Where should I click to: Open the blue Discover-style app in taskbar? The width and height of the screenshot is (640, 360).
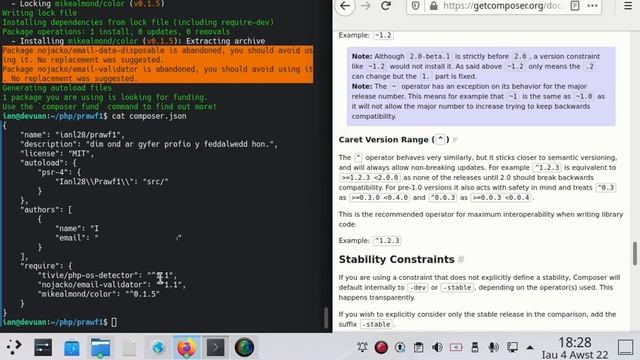[x=72, y=347]
